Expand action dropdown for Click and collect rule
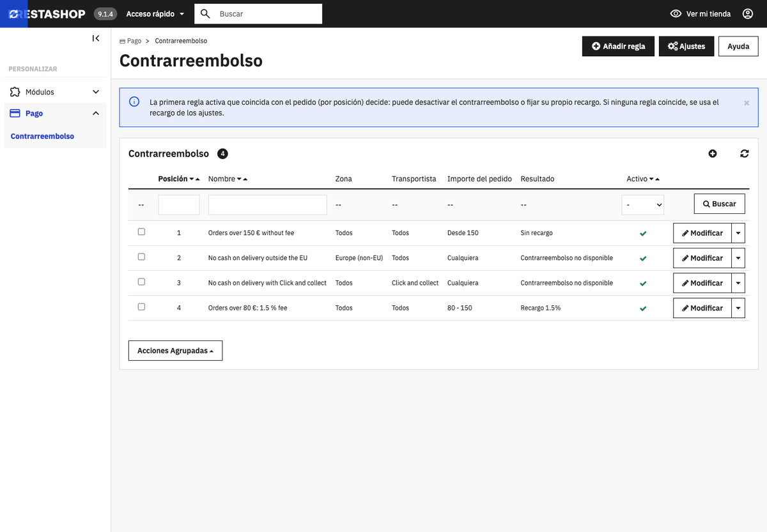 [739, 283]
